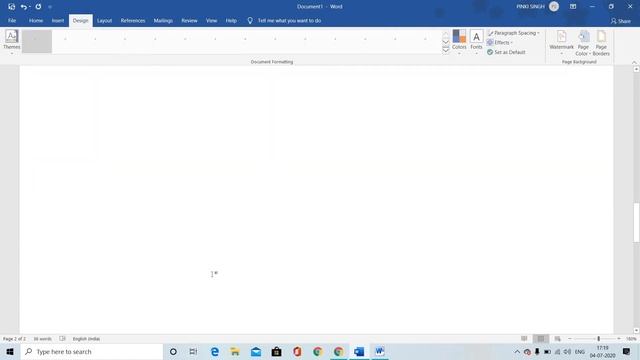This screenshot has width=640, height=360.
Task: Click the vertical scrollbar thumb
Action: [x=636, y=222]
